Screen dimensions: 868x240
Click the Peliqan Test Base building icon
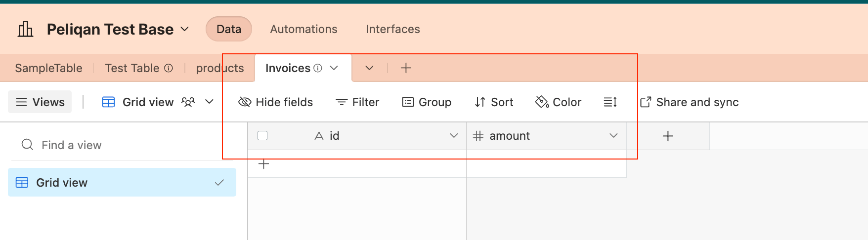pyautogui.click(x=25, y=29)
